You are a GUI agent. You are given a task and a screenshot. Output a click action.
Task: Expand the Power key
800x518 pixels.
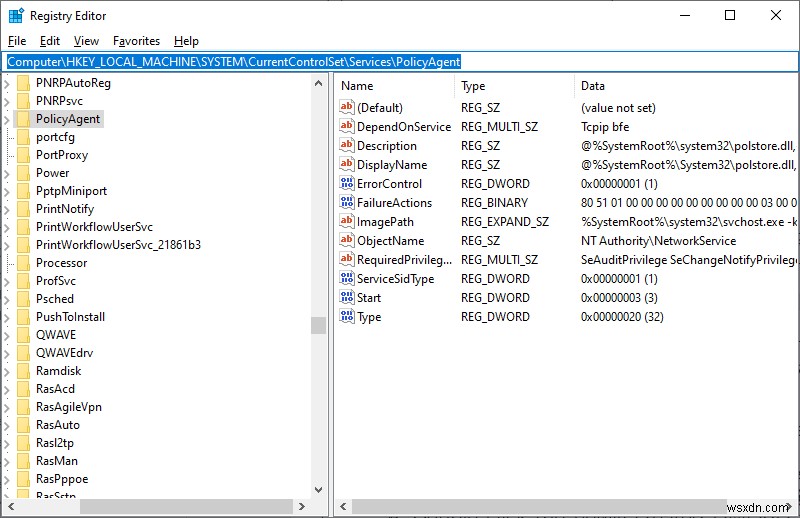(7, 173)
